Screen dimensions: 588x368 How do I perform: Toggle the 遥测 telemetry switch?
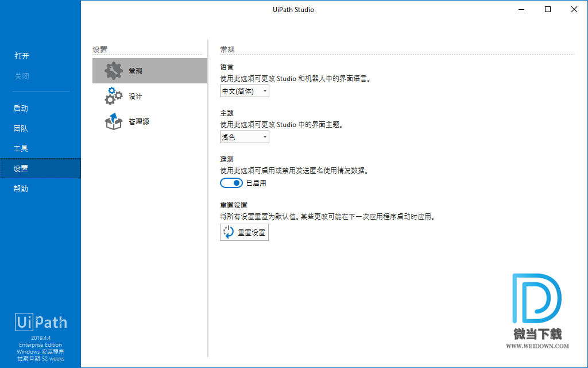point(231,183)
